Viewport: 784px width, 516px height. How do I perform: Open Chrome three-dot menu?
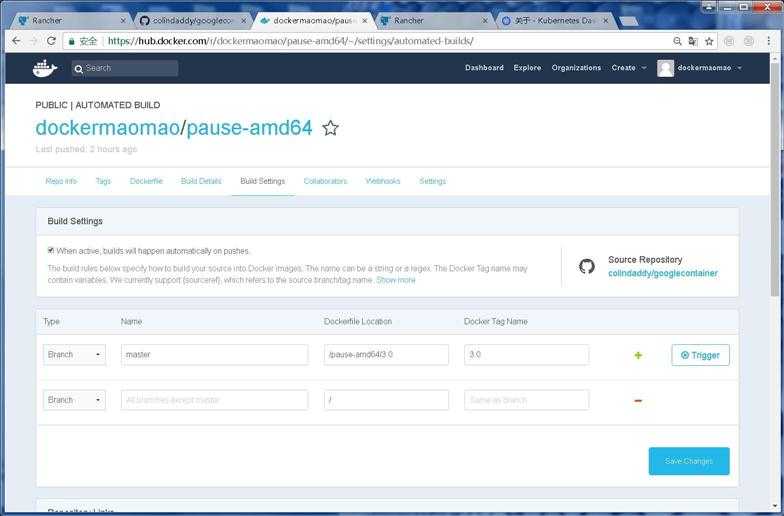(x=768, y=41)
